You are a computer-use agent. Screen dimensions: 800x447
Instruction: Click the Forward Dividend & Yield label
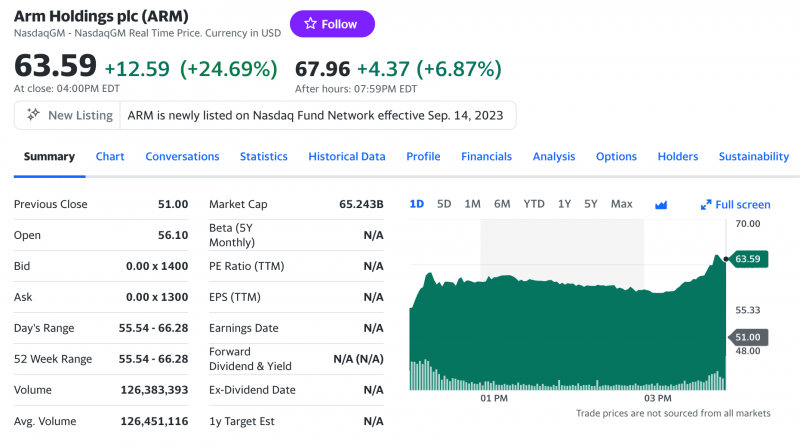251,359
